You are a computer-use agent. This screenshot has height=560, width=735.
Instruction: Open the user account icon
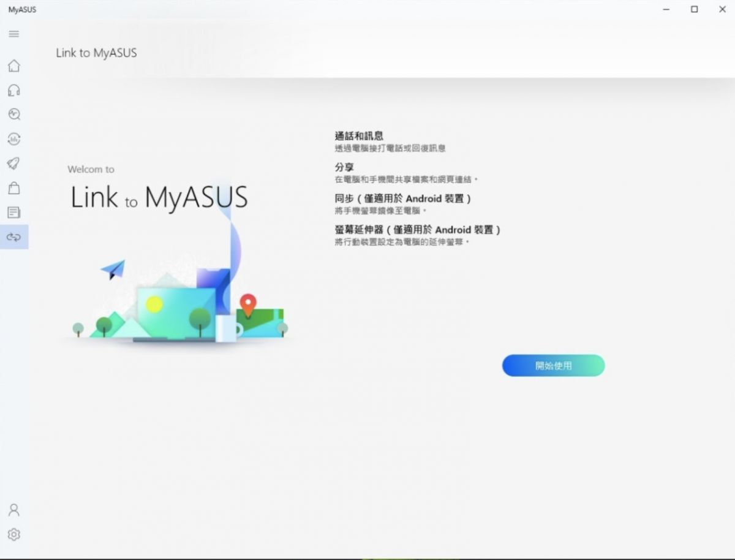tap(14, 510)
